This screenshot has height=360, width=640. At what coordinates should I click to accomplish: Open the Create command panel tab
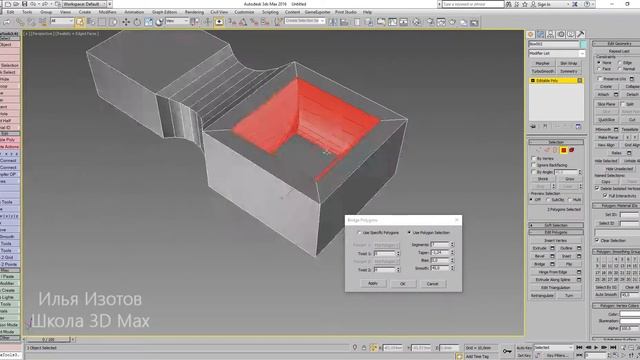tap(531, 35)
